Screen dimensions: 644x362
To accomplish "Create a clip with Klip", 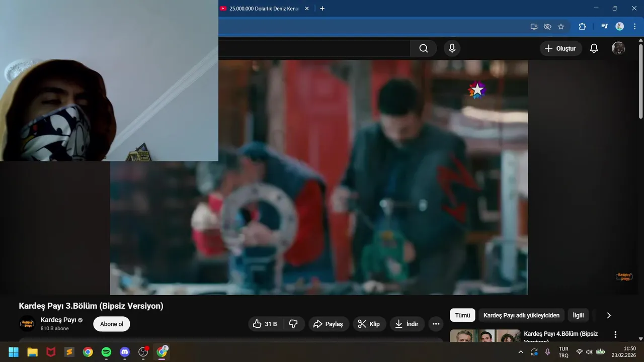I will pos(369,324).
